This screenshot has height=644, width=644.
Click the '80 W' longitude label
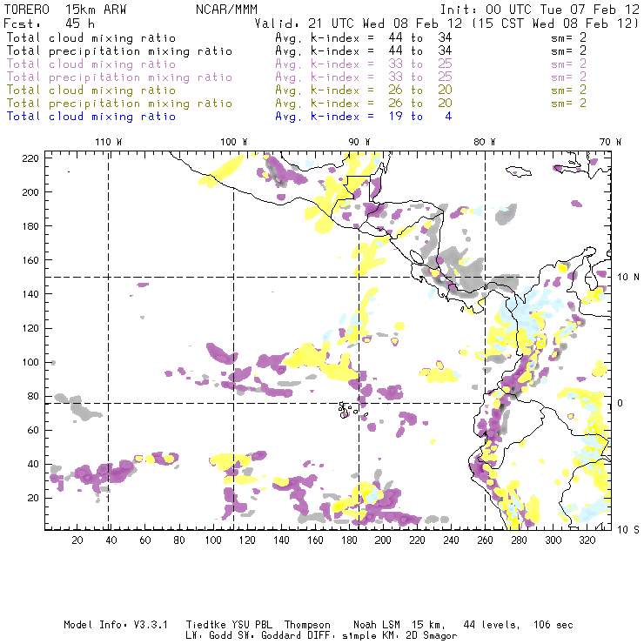point(485,142)
